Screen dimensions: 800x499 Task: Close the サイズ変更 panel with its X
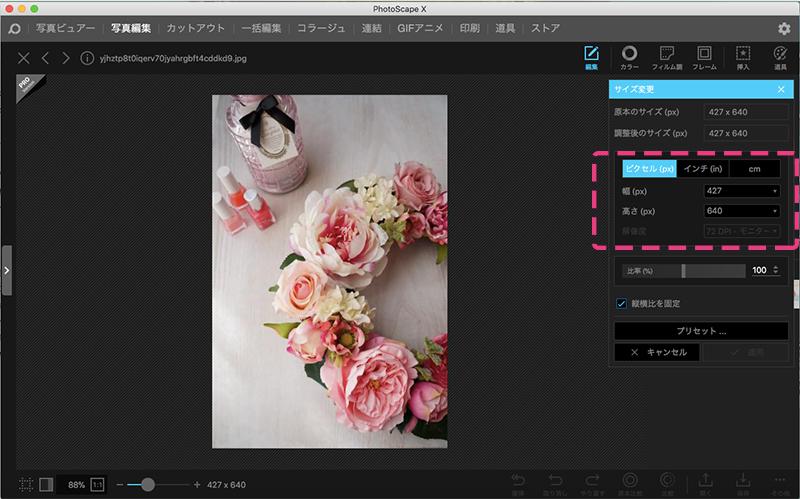[x=781, y=89]
